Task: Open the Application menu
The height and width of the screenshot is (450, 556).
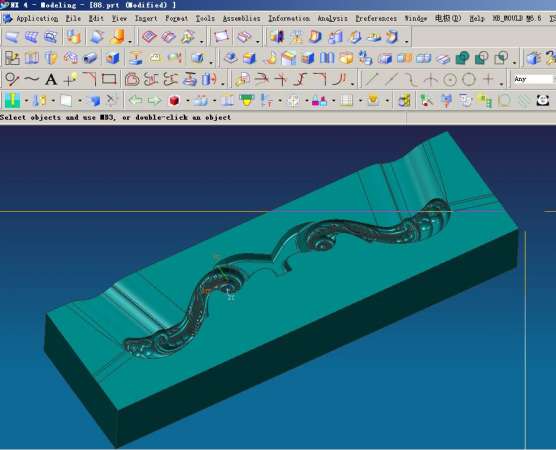Action: (37, 18)
